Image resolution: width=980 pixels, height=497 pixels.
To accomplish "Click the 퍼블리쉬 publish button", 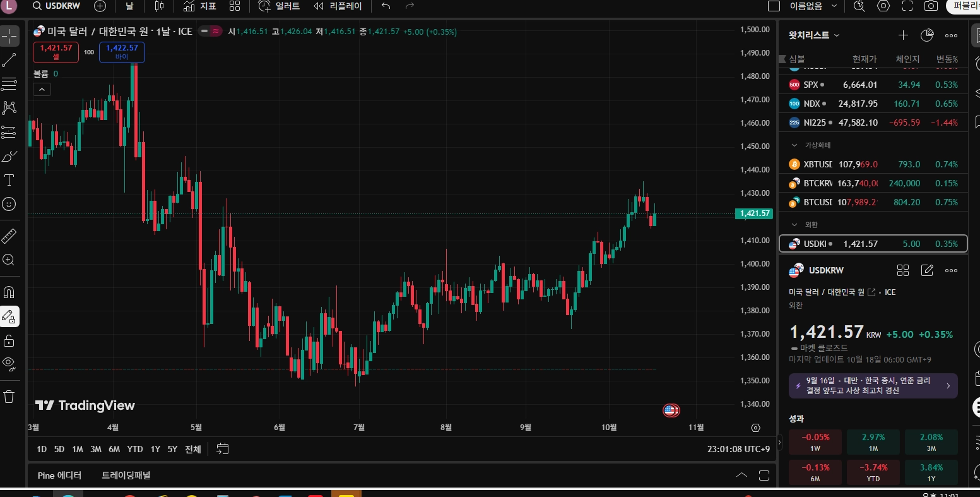I will click(x=964, y=6).
